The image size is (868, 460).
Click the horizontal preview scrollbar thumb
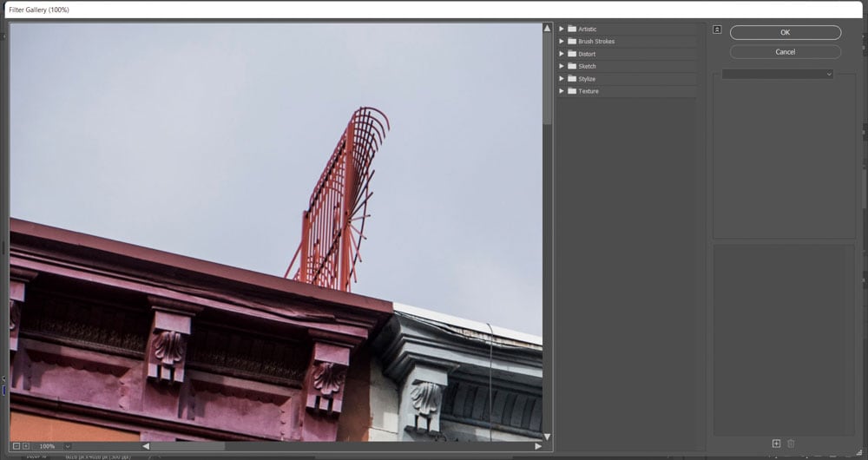click(187, 446)
